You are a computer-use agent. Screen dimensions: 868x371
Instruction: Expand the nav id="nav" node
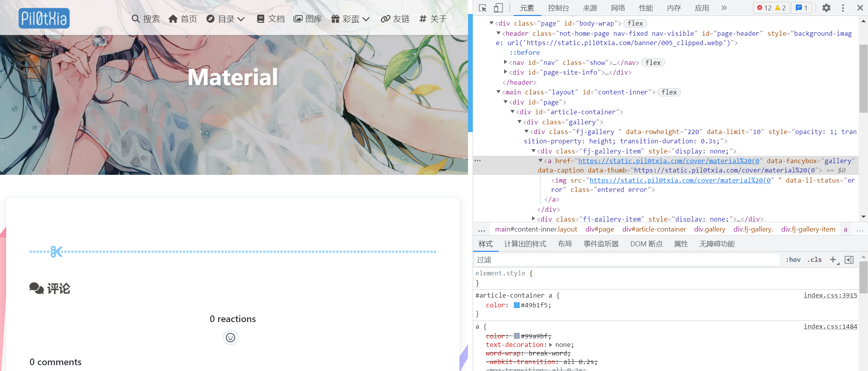pyautogui.click(x=505, y=62)
